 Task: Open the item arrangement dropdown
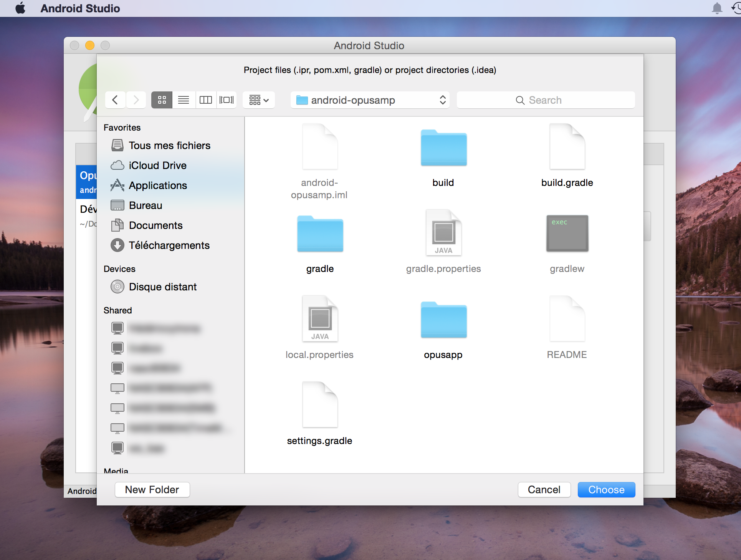pos(259,100)
